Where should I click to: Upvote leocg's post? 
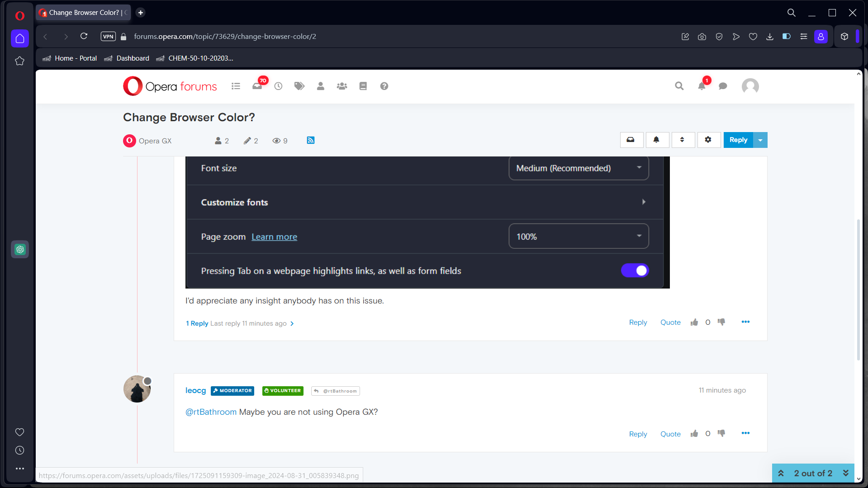tap(694, 434)
